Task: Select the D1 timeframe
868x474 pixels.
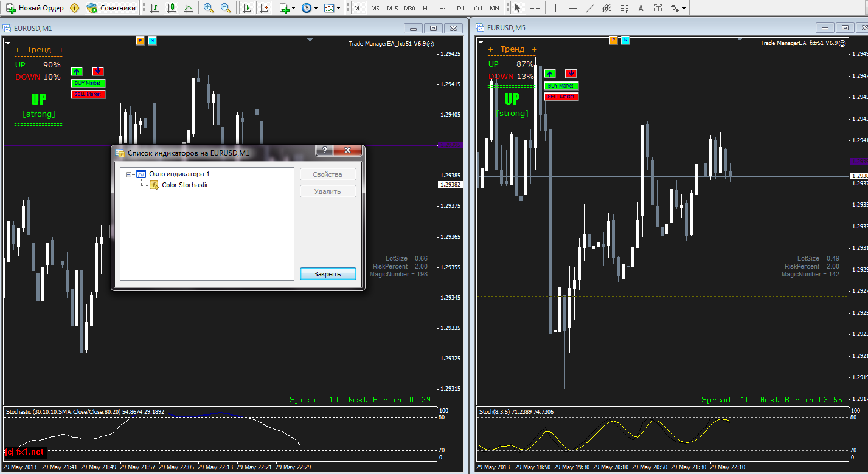Action: (460, 8)
